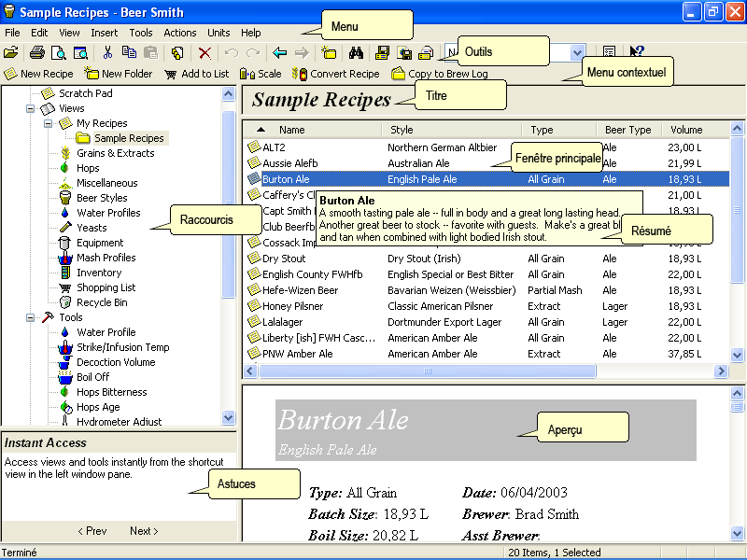Select the "PNW Amber Ale" recipe row
The height and width of the screenshot is (560, 747).
click(486, 354)
